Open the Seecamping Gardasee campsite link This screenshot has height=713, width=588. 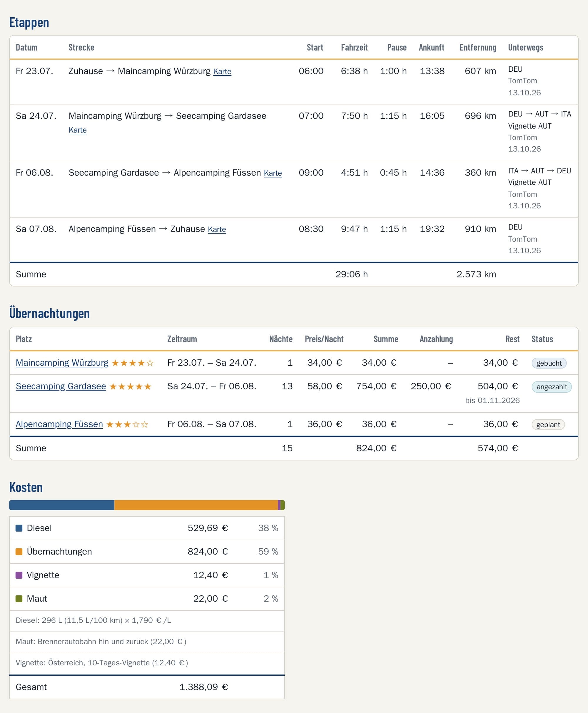pyautogui.click(x=61, y=386)
